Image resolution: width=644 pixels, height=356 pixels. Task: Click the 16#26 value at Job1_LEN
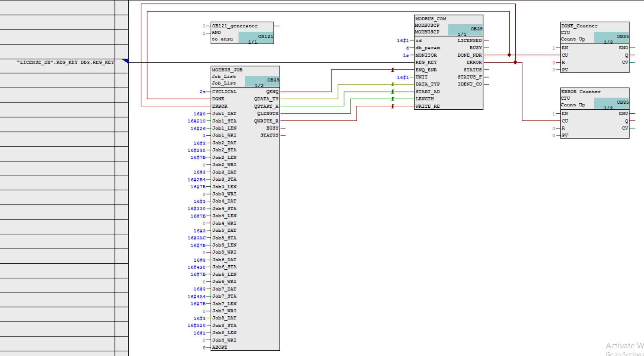point(198,128)
